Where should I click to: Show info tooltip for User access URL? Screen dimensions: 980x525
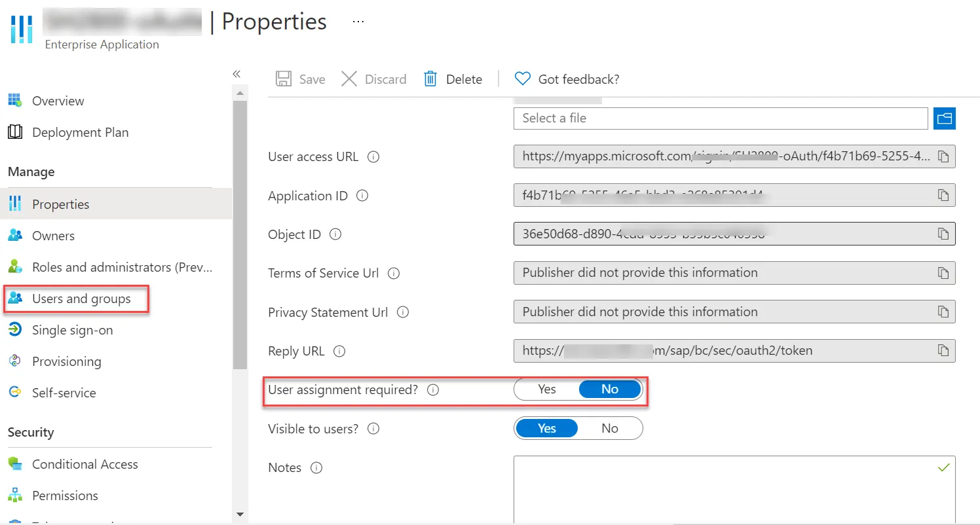tap(373, 157)
